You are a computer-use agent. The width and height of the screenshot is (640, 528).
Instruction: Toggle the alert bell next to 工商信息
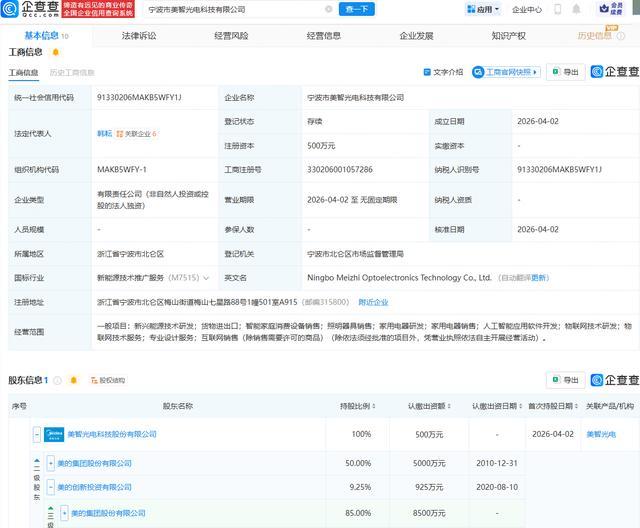pyautogui.click(x=56, y=52)
